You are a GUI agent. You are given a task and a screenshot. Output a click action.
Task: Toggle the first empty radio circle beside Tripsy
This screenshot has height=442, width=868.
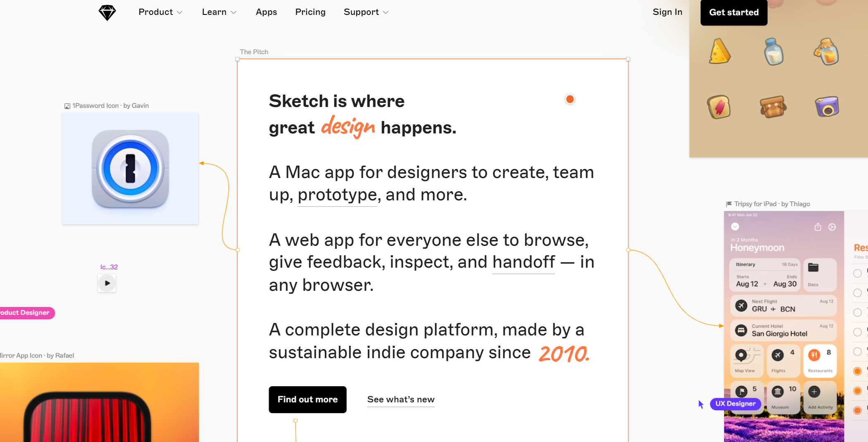pos(858,273)
